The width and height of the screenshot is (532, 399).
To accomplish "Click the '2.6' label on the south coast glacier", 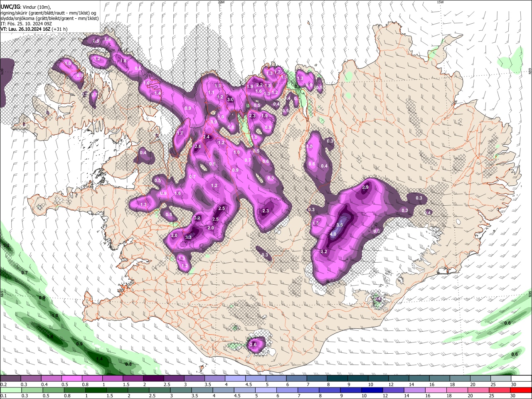I will 253,345.
